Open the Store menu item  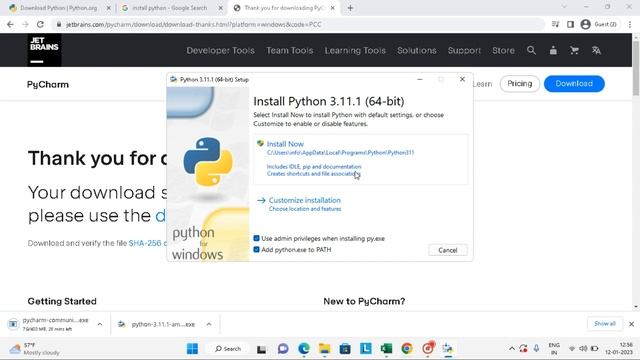[x=503, y=50]
